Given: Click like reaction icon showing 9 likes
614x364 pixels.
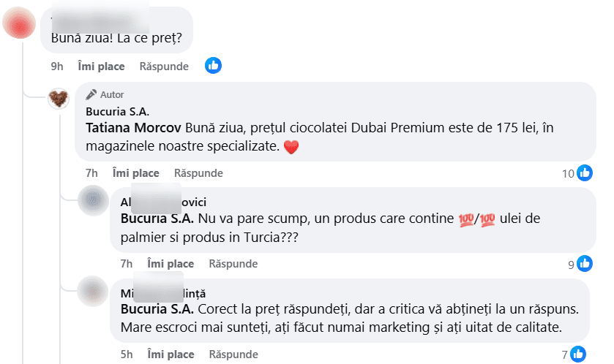Looking at the screenshot, I should tap(585, 264).
